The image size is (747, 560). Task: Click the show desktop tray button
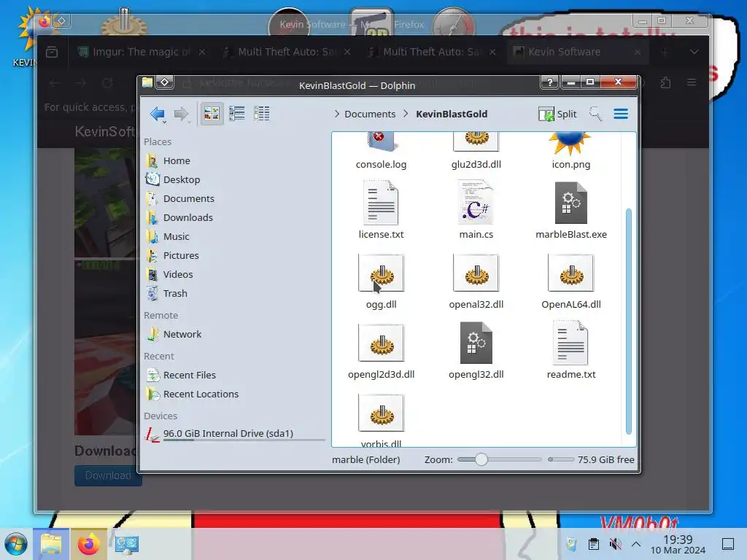[x=728, y=544]
